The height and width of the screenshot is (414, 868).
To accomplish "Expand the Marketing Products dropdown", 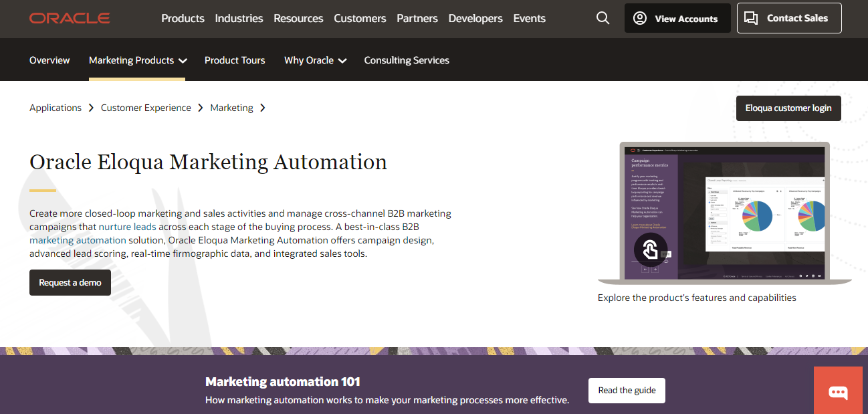I will tap(138, 60).
